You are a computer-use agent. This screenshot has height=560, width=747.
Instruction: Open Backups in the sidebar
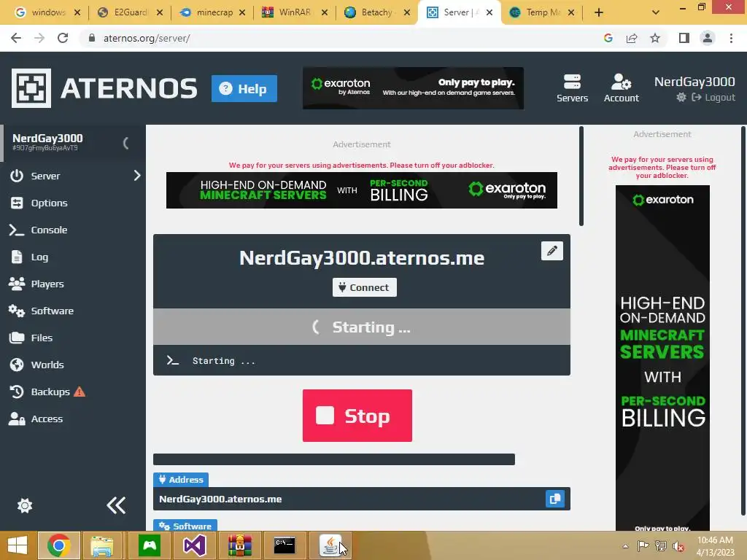point(50,392)
